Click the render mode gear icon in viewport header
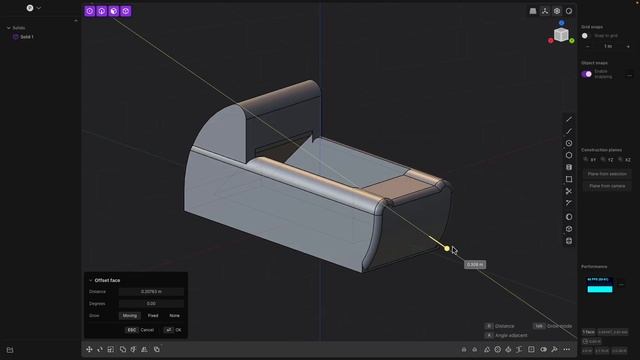Screen dimensions: 640x360 pyautogui.click(x=557, y=11)
